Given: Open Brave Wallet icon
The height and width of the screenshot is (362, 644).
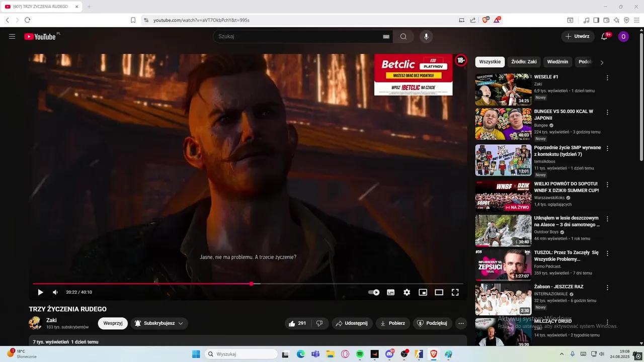Looking at the screenshot, I should click(606, 20).
